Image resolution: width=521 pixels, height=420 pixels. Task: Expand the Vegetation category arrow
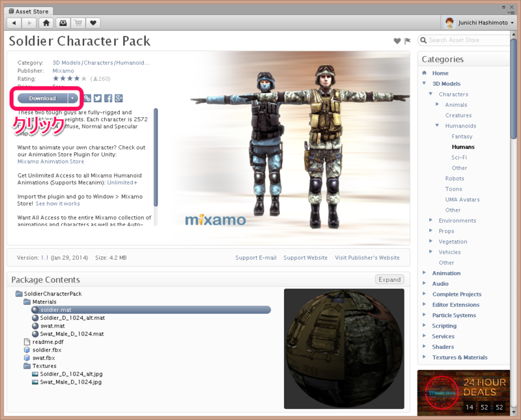tap(430, 241)
